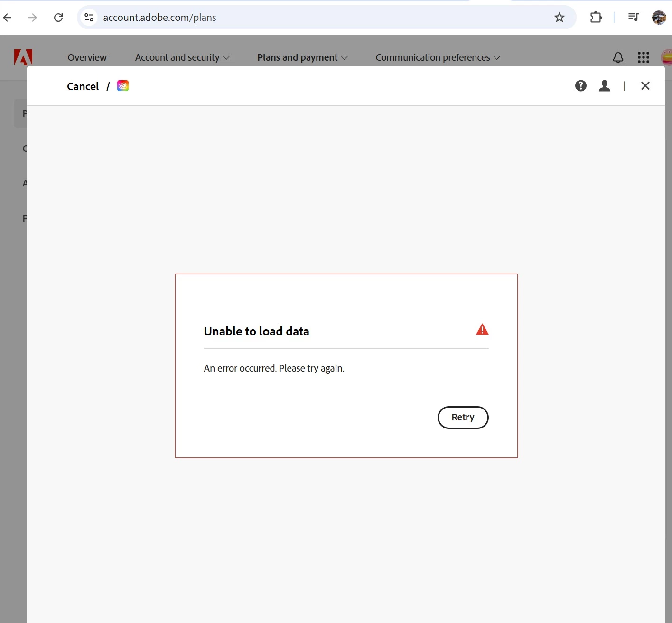Click the user profile icon in dialog header
The height and width of the screenshot is (623, 672).
pos(605,86)
